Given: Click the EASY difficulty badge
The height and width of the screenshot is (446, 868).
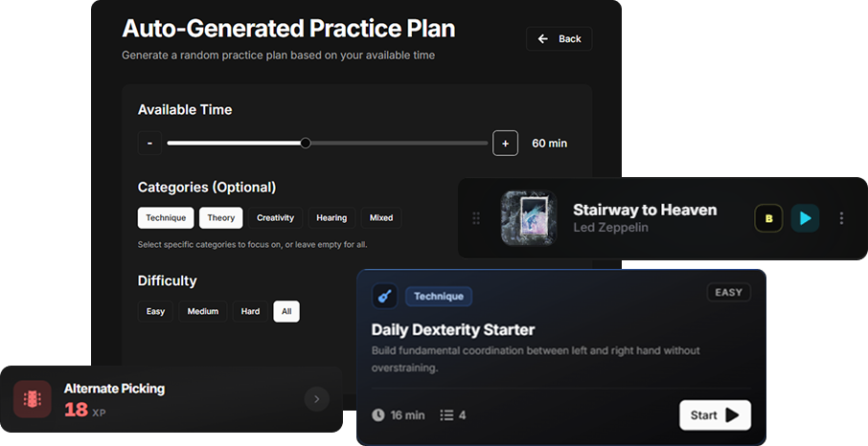Looking at the screenshot, I should [x=728, y=292].
